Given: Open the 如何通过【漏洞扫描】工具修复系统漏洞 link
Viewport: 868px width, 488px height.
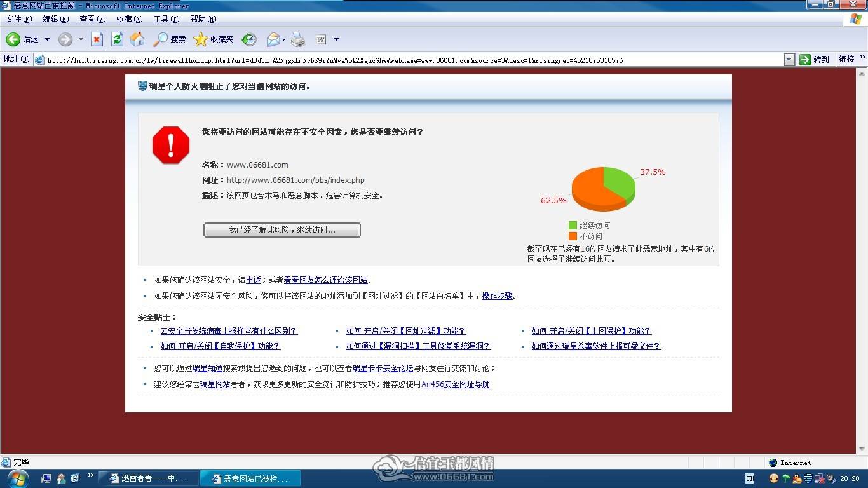Looking at the screenshot, I should pyautogui.click(x=418, y=346).
